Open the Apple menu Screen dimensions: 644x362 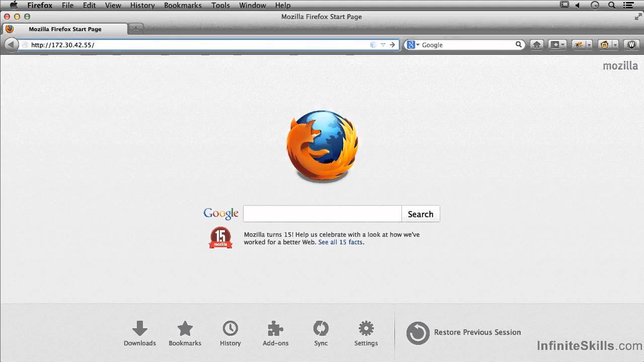coord(14,5)
